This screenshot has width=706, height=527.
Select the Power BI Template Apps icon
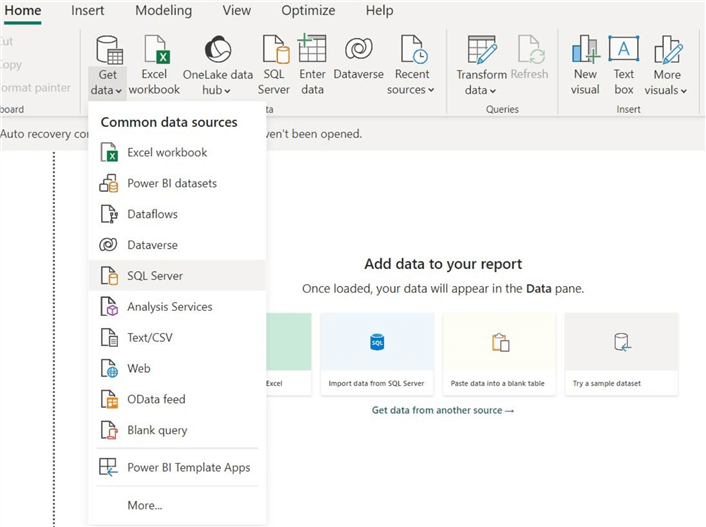(108, 467)
